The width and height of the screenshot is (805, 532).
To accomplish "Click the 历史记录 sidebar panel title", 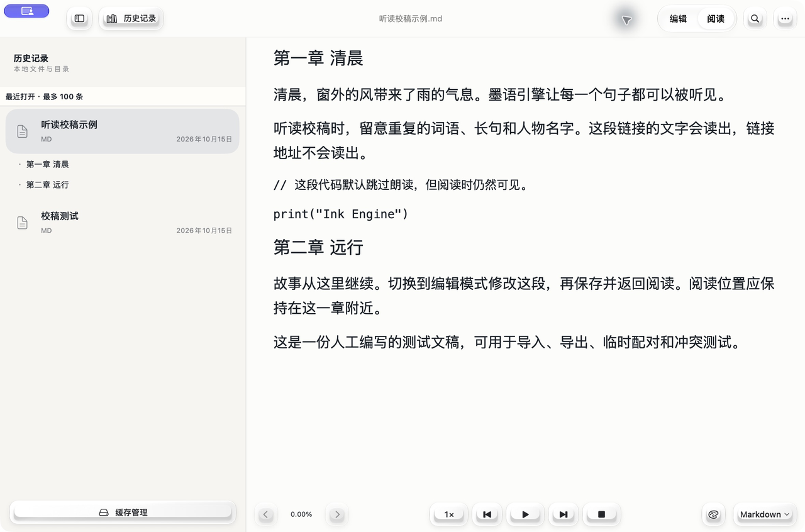I will pos(31,58).
